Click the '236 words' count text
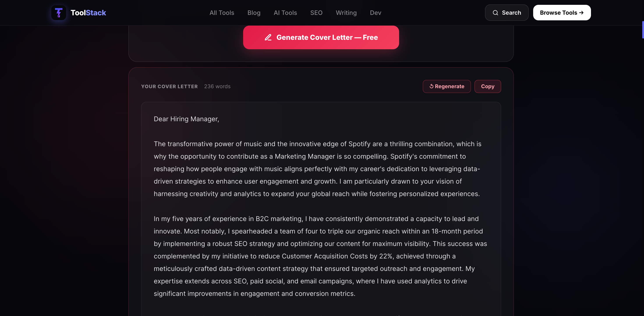644x316 pixels. click(217, 86)
